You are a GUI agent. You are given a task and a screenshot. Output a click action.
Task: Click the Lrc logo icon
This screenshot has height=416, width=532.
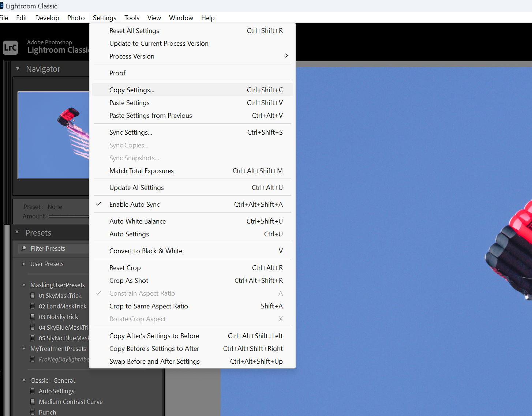(10, 48)
